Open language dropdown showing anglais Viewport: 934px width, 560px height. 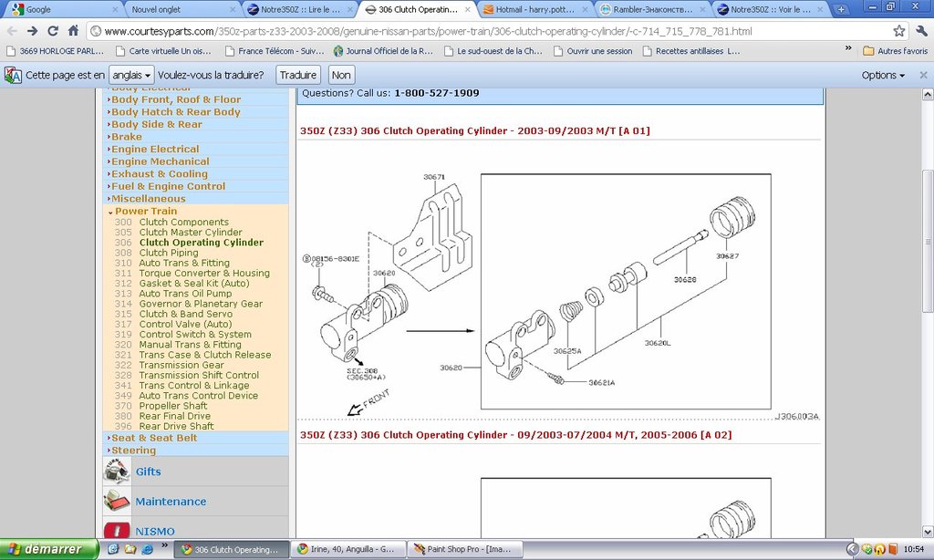click(x=130, y=75)
